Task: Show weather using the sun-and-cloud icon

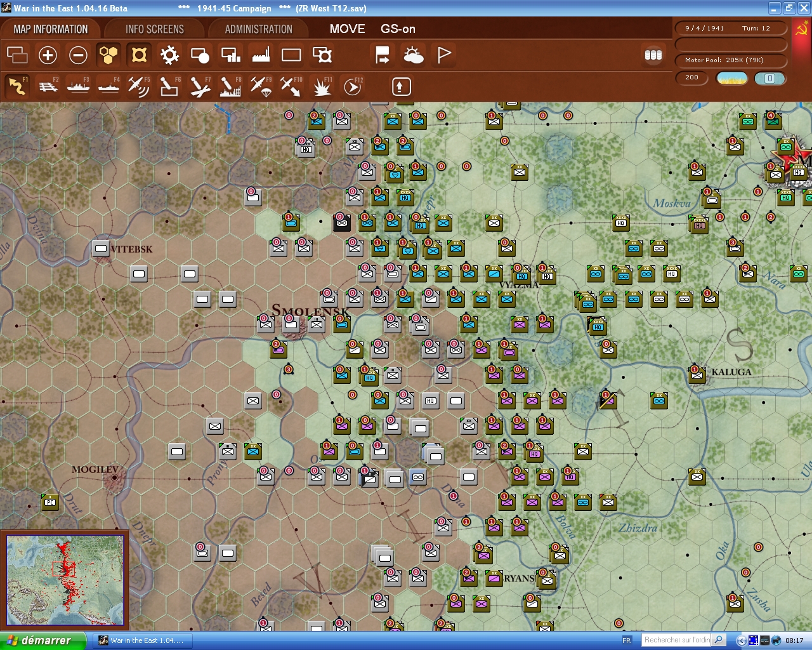Action: pyautogui.click(x=413, y=55)
